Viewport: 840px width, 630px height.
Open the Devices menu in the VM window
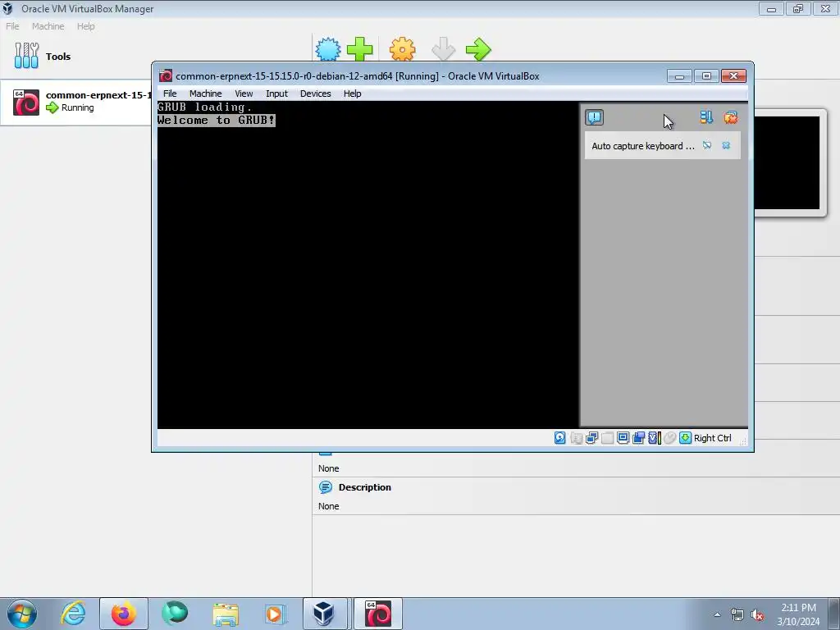click(316, 94)
